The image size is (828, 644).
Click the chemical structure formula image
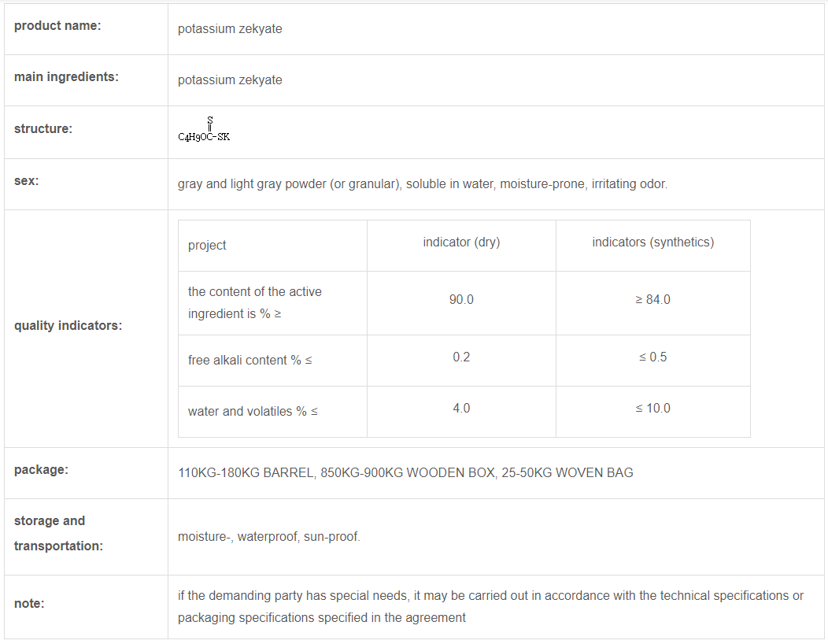coord(204,131)
